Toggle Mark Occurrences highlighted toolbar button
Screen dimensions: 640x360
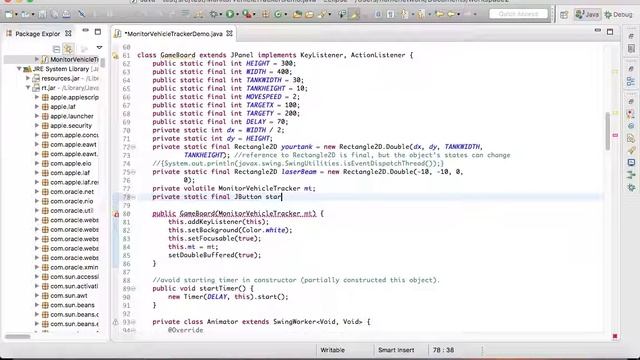[x=354, y=14]
